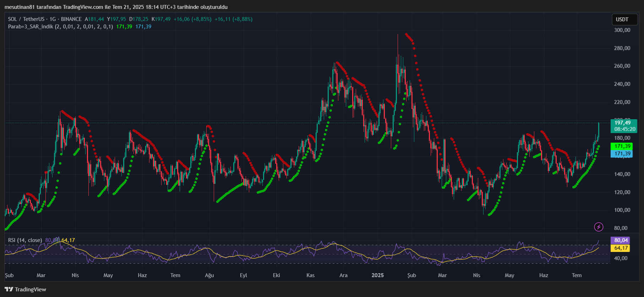Click the Ara month label on time axis
644x297 pixels.
click(343, 275)
